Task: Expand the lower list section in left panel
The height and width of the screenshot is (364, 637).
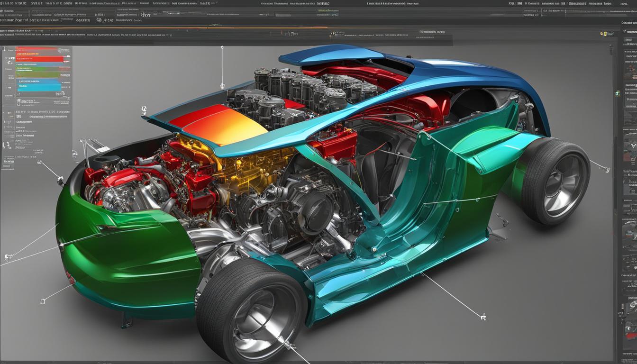Action: click(9, 112)
